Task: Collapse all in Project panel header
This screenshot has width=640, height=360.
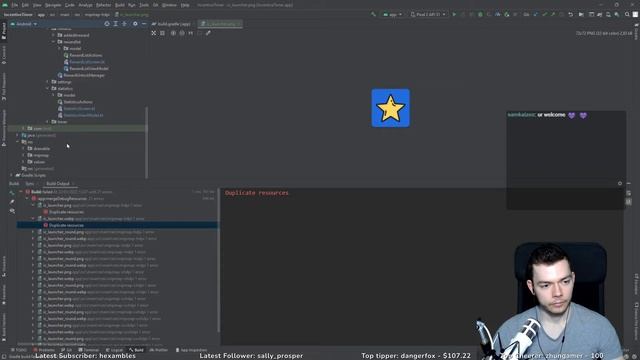Action: coord(124,24)
